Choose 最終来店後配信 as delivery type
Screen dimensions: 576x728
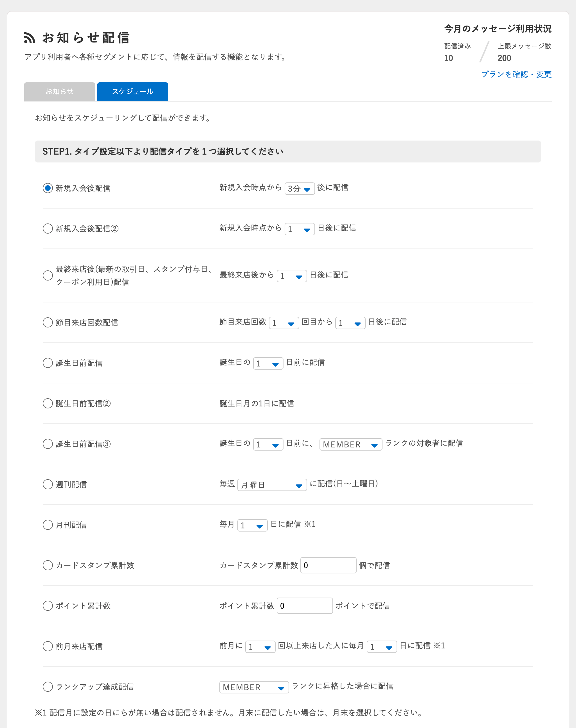click(48, 275)
